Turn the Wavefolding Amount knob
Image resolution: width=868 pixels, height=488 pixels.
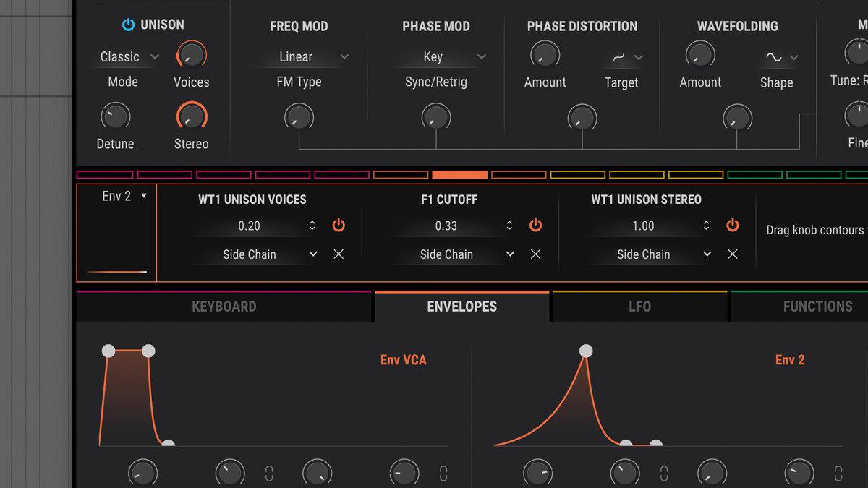coord(699,53)
